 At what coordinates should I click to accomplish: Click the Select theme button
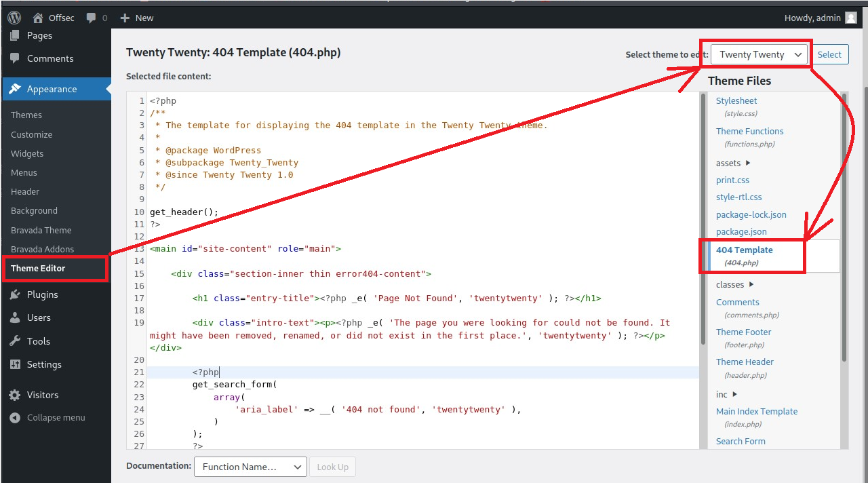829,55
